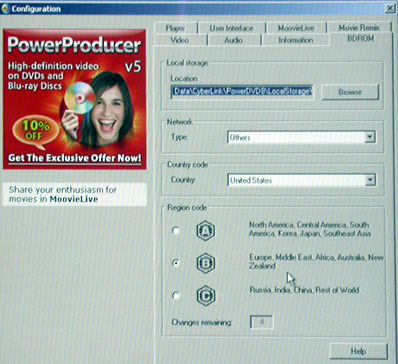Open the Information tab
398x364 pixels.
tap(296, 40)
